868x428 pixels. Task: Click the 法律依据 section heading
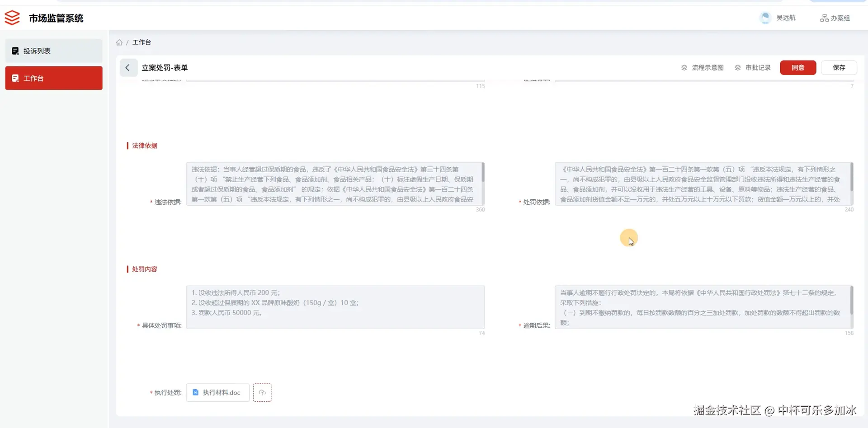(145, 146)
